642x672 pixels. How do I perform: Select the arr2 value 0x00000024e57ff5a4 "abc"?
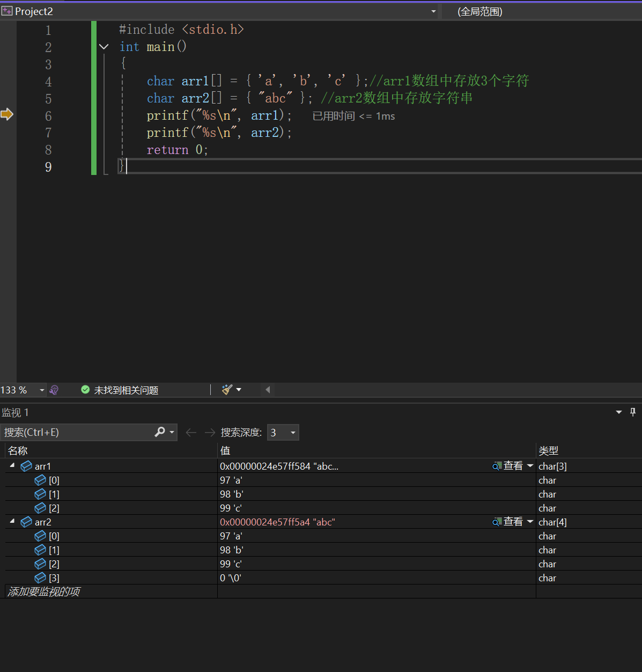[277, 522]
